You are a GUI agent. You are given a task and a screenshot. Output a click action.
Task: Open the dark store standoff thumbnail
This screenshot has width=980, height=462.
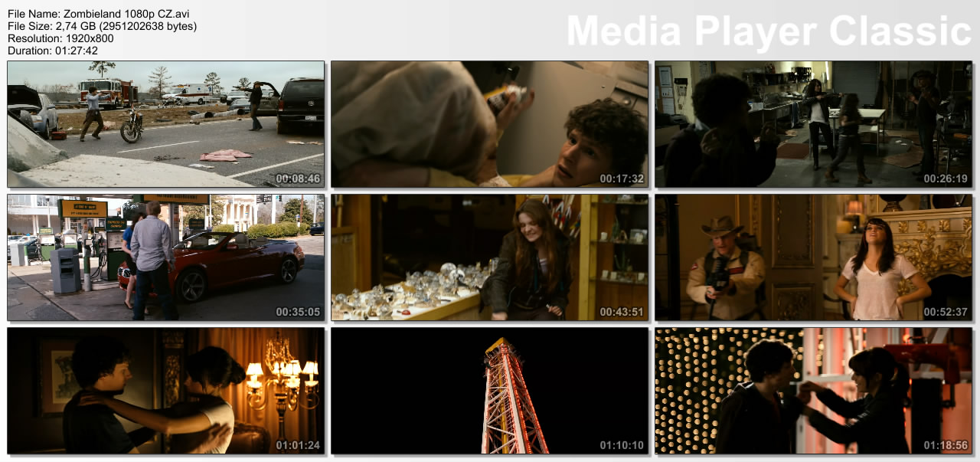coord(813,124)
